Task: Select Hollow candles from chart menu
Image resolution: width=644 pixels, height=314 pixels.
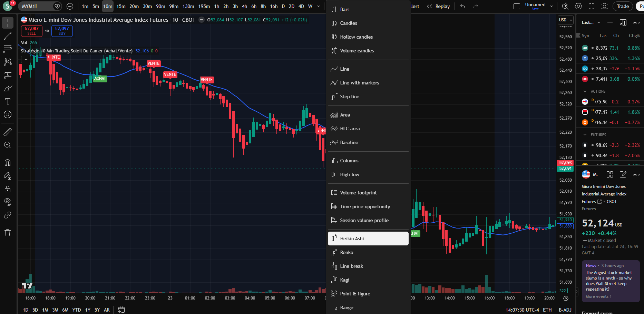Action: [368, 37]
